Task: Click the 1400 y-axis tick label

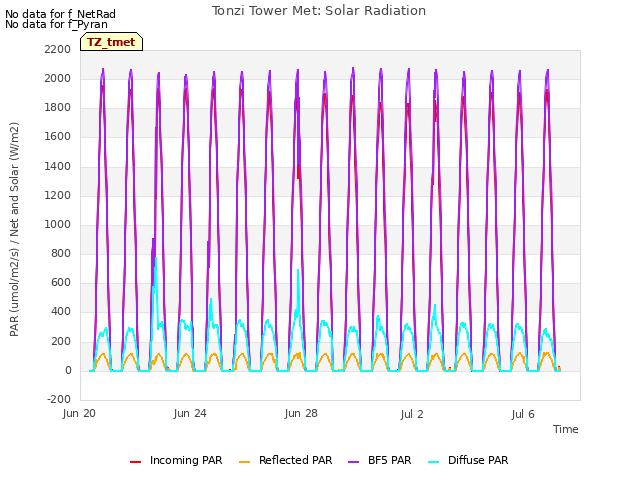Action: [x=58, y=166]
